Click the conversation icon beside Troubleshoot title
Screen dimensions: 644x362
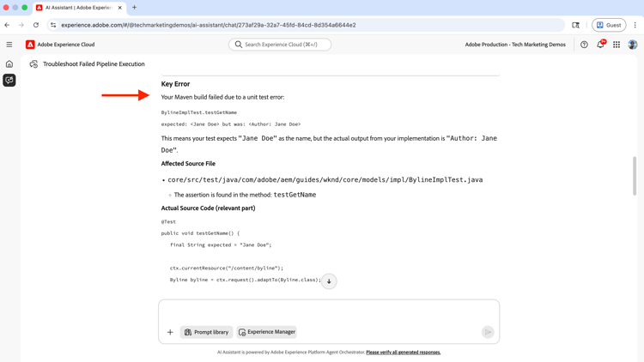[x=33, y=64]
